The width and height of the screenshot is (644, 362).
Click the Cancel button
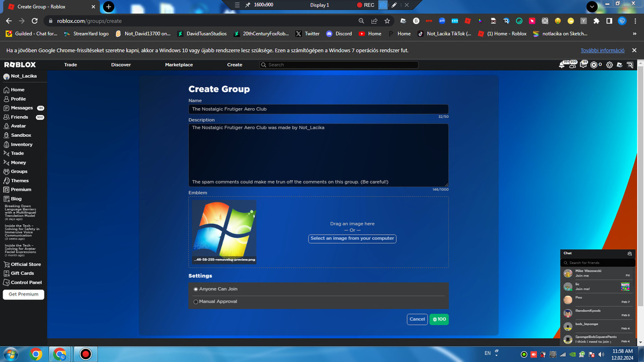417,319
